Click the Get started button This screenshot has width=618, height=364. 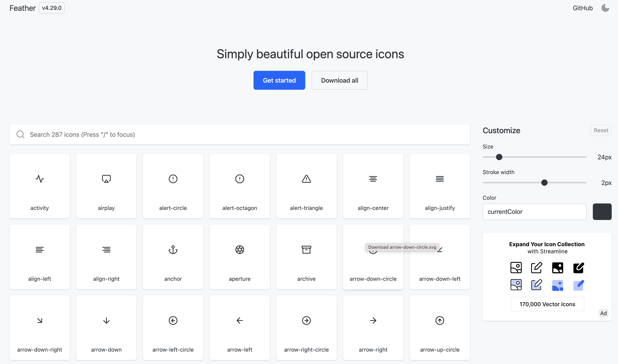coord(279,80)
